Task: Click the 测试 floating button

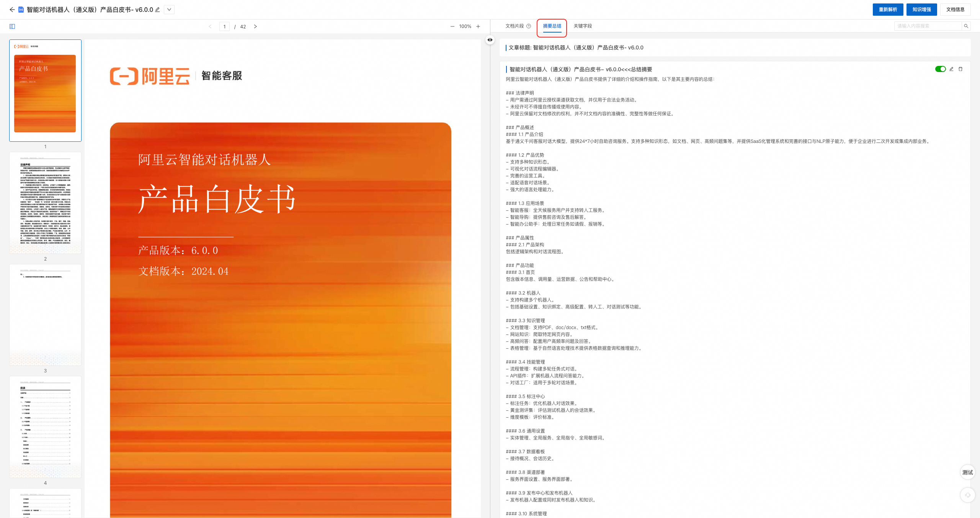Action: pos(967,472)
